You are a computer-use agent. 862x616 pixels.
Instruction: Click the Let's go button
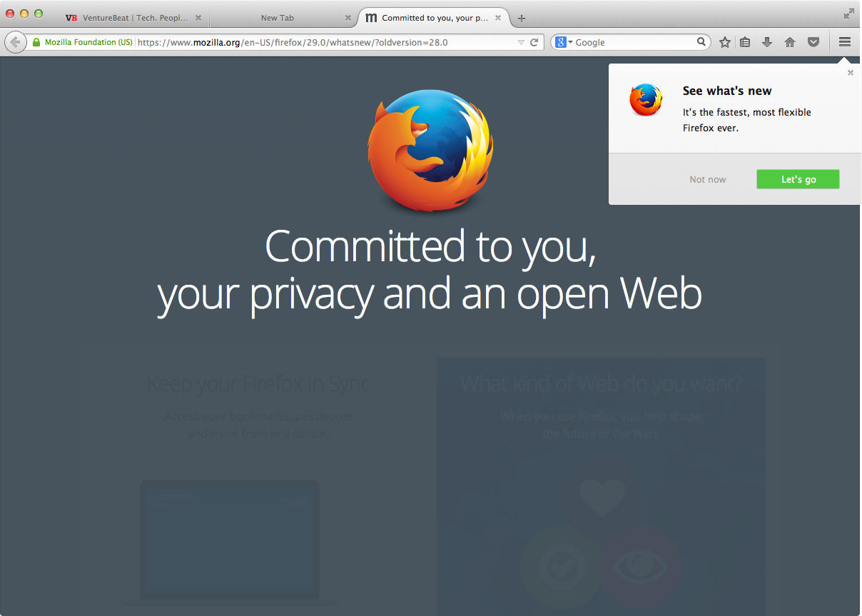tap(798, 179)
